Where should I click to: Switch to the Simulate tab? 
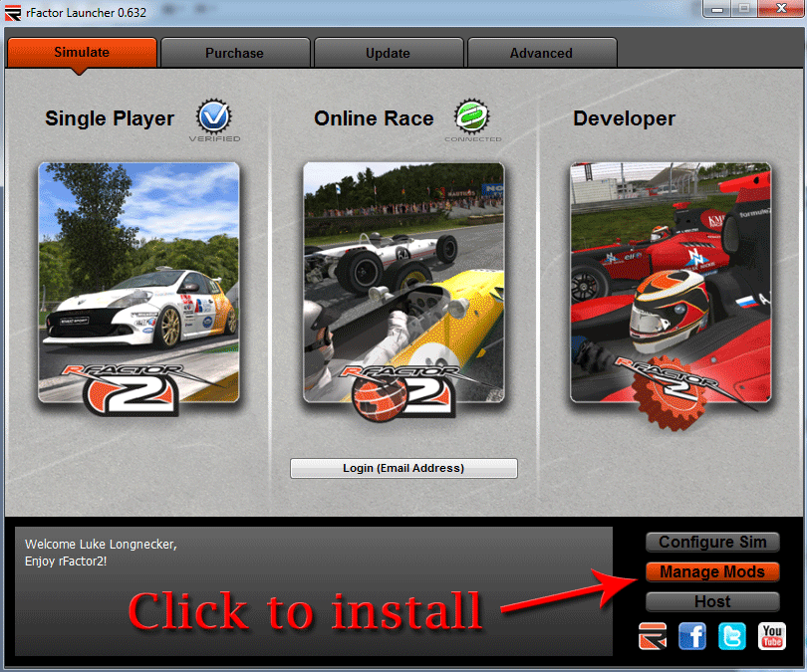pyautogui.click(x=82, y=53)
